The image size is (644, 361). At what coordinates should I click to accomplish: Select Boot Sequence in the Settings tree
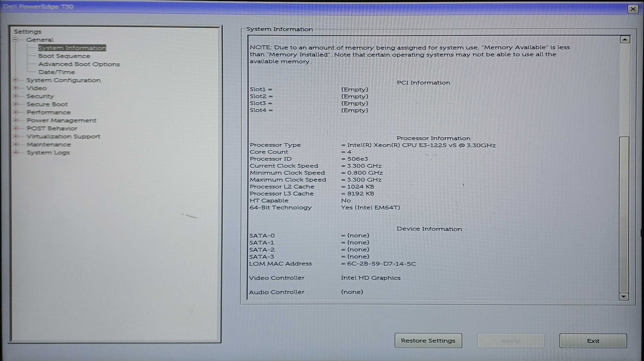tap(64, 56)
